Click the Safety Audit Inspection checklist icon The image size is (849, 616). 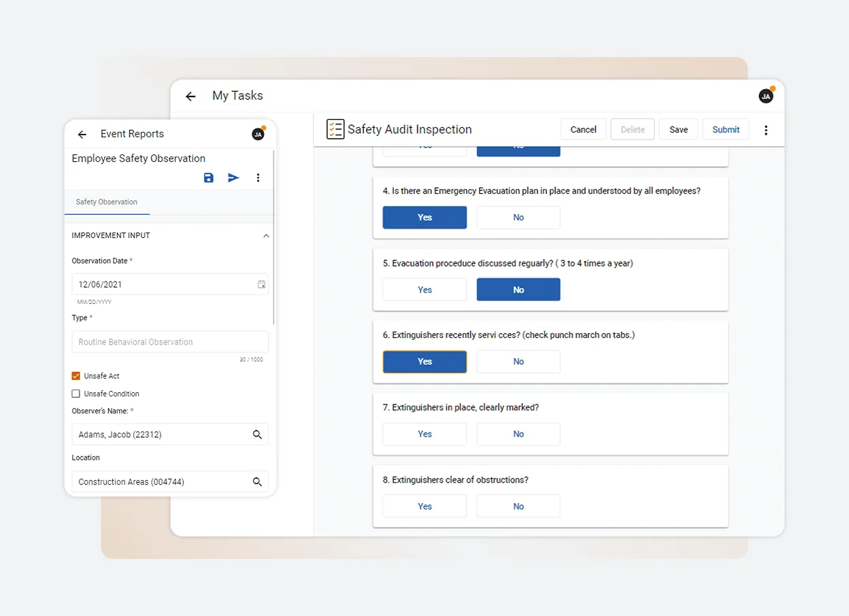335,129
